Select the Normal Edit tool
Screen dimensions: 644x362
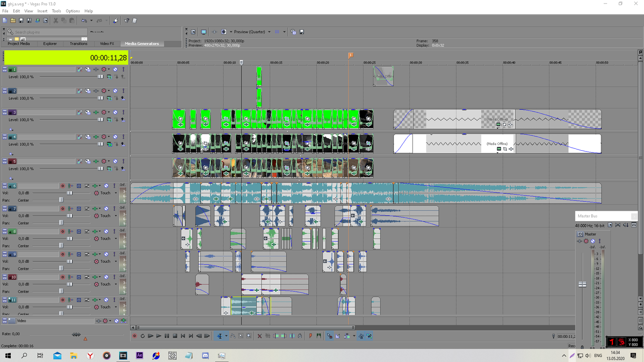(x=219, y=336)
